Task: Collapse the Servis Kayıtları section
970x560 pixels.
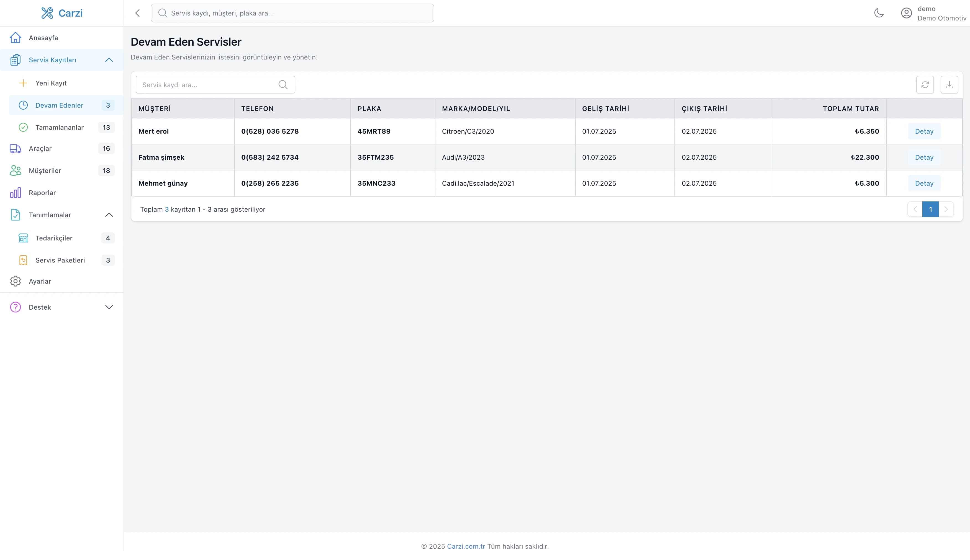Action: (109, 60)
